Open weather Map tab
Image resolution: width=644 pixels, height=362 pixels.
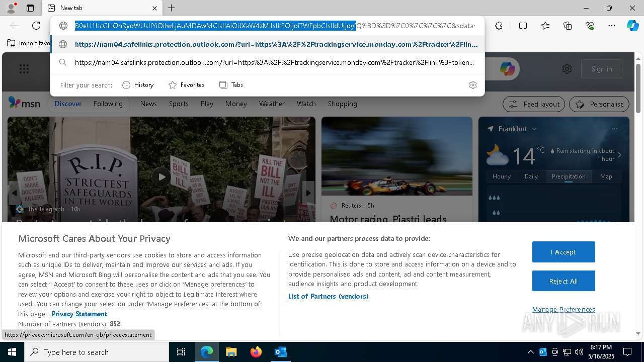click(x=606, y=176)
